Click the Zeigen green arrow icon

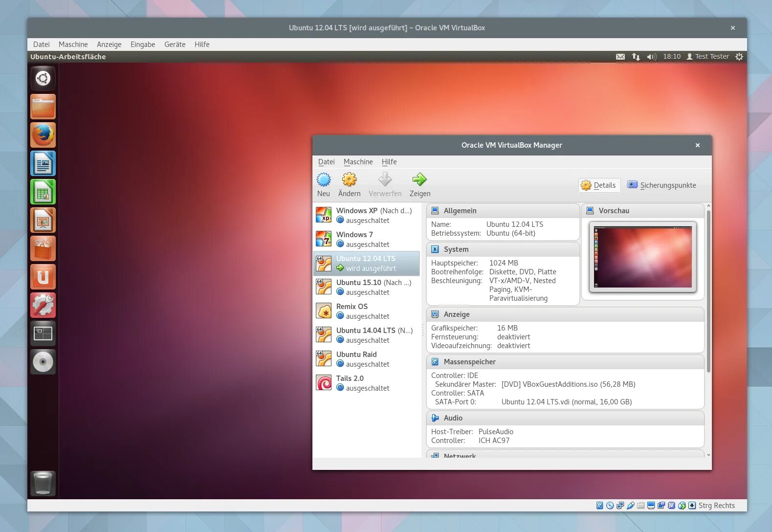pyautogui.click(x=419, y=179)
